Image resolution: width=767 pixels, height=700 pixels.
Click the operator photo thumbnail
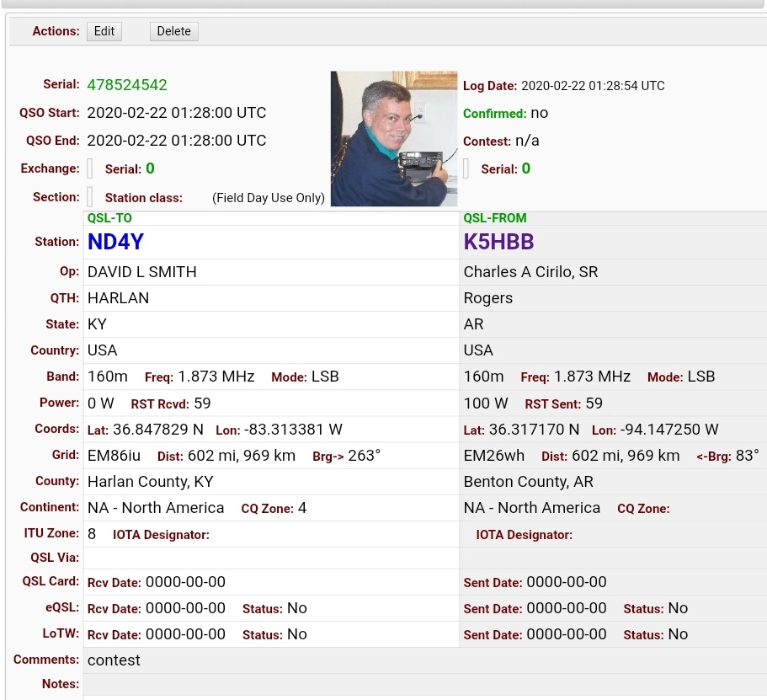(x=393, y=138)
